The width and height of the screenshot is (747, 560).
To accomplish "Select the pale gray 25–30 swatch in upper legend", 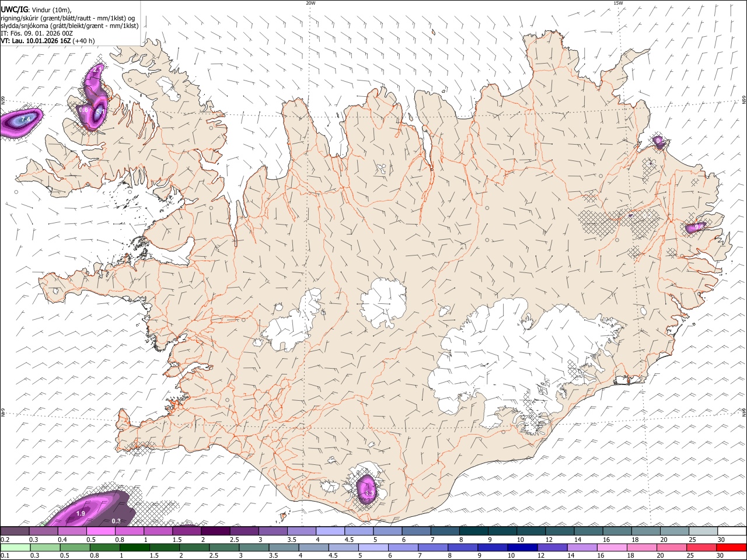I will click(x=704, y=531).
